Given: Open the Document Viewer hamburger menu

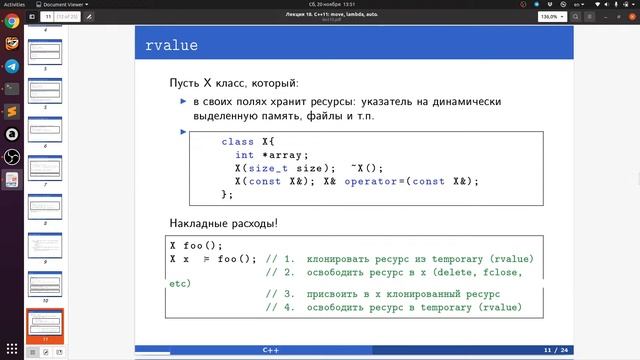Looking at the screenshot, I should pos(589,17).
